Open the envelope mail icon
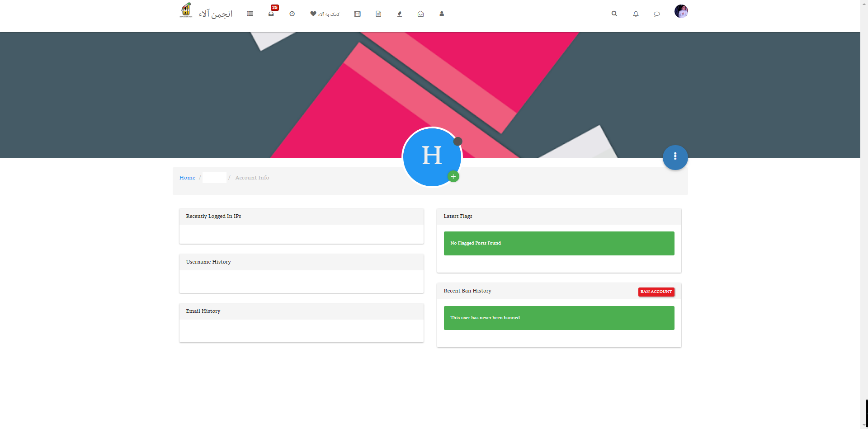The width and height of the screenshot is (868, 429). click(420, 14)
